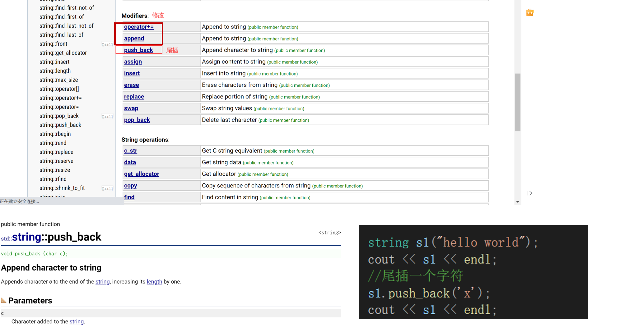The height and width of the screenshot is (328, 644).
Task: Select string::insert in sidebar list
Action: (x=54, y=62)
